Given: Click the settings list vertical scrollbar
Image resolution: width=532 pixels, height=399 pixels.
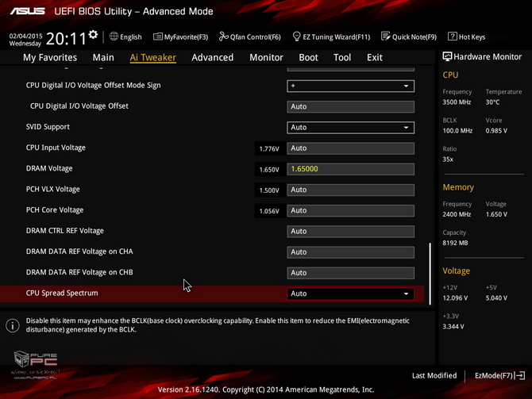Looking at the screenshot, I should (430, 270).
